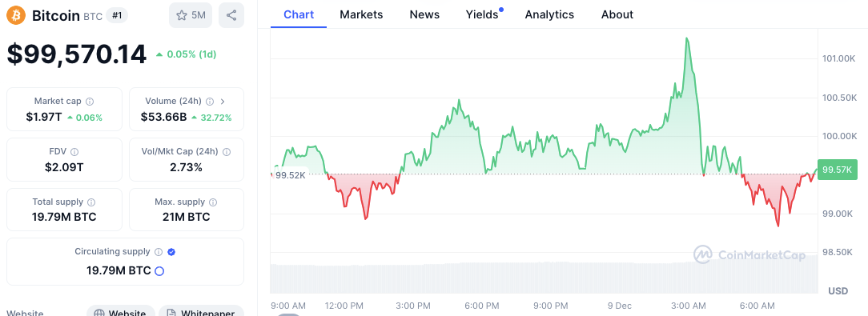Click the Total supply info icon
The width and height of the screenshot is (868, 316).
(x=91, y=202)
